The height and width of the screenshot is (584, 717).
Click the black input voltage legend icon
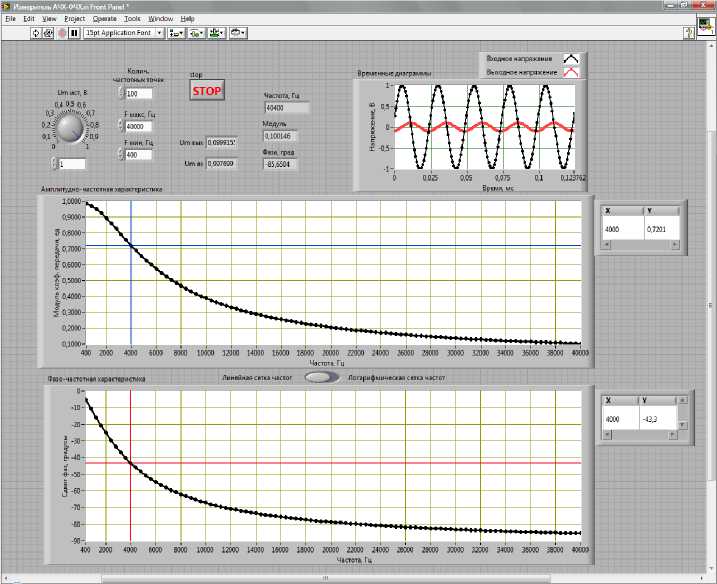click(x=570, y=59)
